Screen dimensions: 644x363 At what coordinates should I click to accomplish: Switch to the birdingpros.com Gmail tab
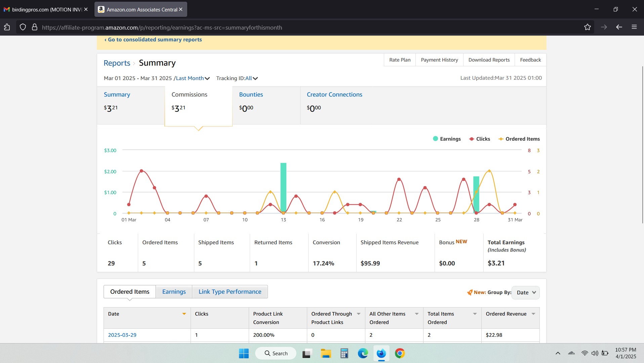(46, 9)
